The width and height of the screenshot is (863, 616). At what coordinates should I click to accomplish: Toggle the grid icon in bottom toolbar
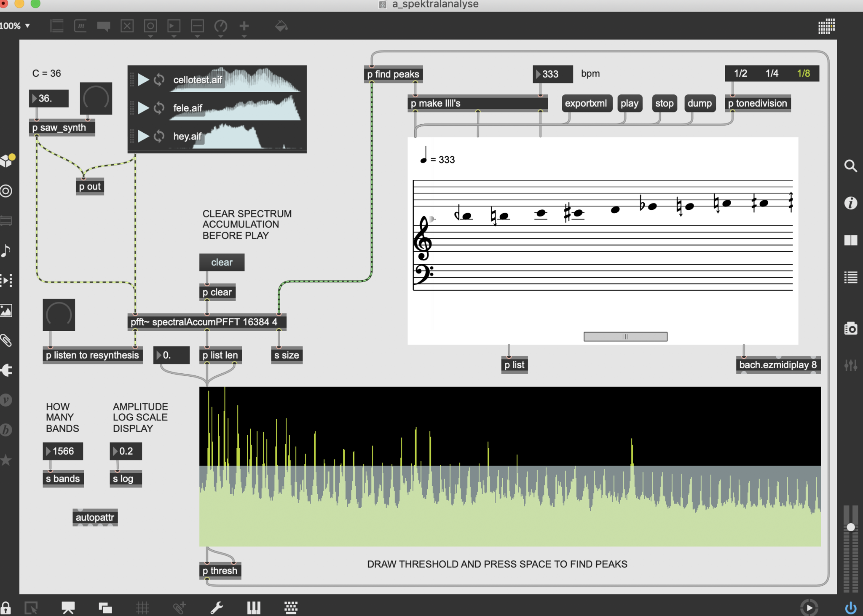tap(142, 608)
